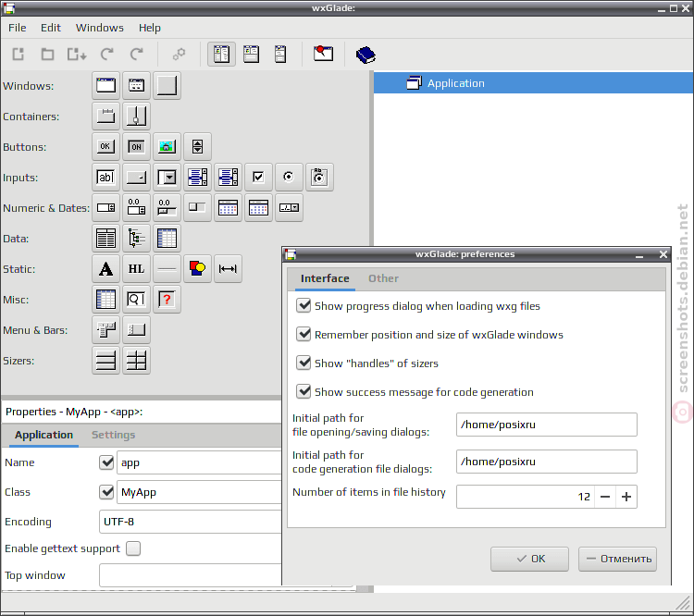
Task: Select the Application tree item
Action: click(x=533, y=83)
